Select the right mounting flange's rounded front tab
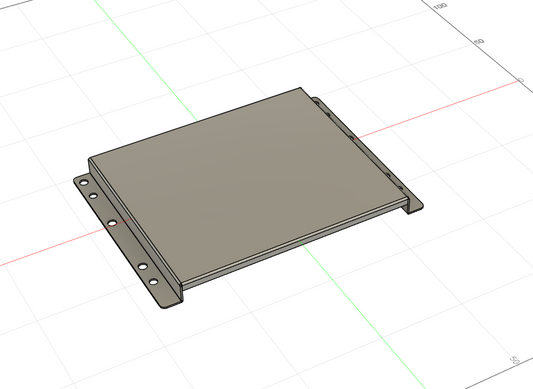Viewport: 533px width, 389px height. (414, 206)
